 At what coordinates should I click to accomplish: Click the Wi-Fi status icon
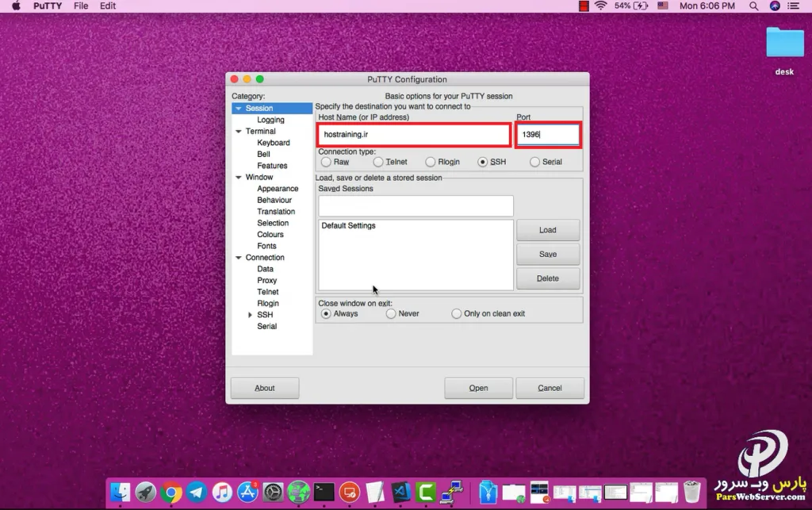[x=601, y=6]
